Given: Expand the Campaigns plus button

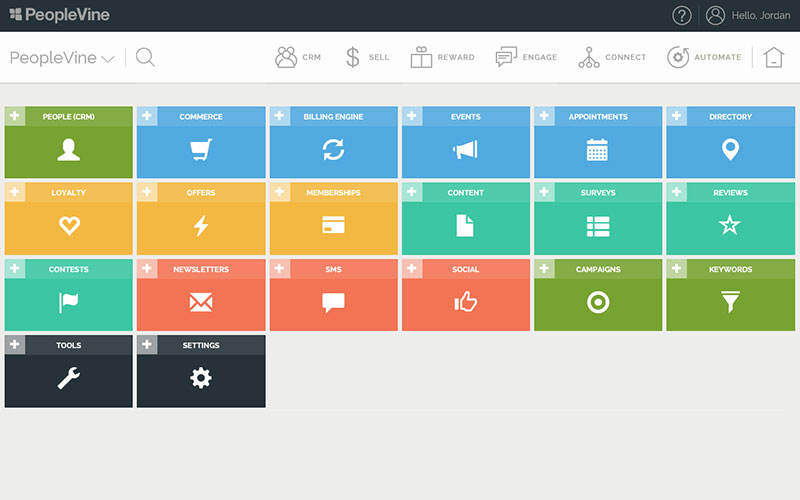Looking at the screenshot, I should pyautogui.click(x=544, y=268).
